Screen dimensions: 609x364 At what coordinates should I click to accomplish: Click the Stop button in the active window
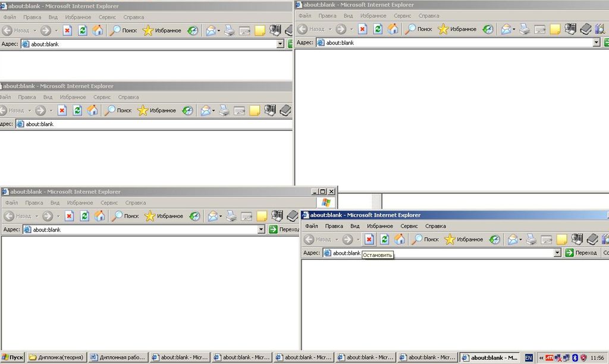[369, 239]
